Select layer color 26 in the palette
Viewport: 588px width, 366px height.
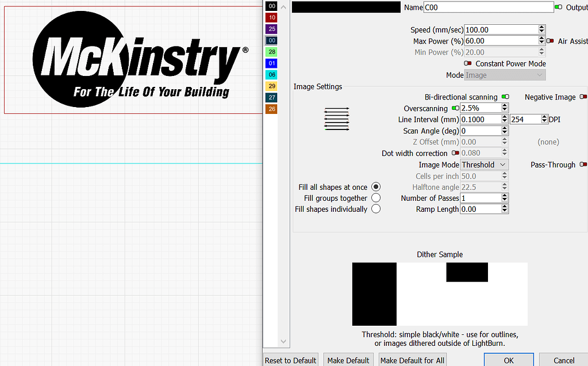pos(271,108)
